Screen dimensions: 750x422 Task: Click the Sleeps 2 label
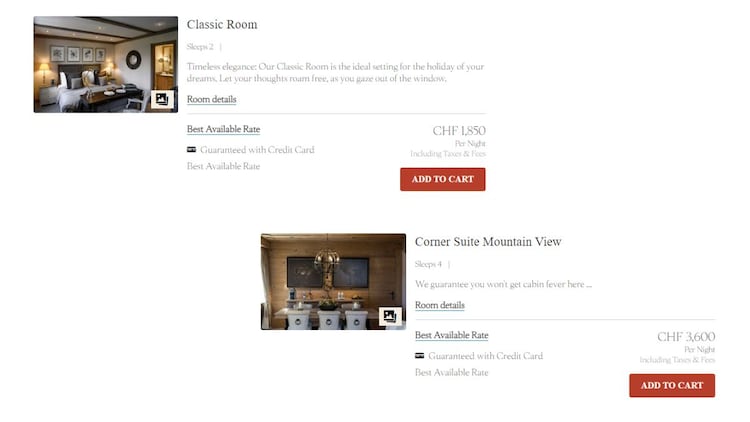(x=200, y=47)
